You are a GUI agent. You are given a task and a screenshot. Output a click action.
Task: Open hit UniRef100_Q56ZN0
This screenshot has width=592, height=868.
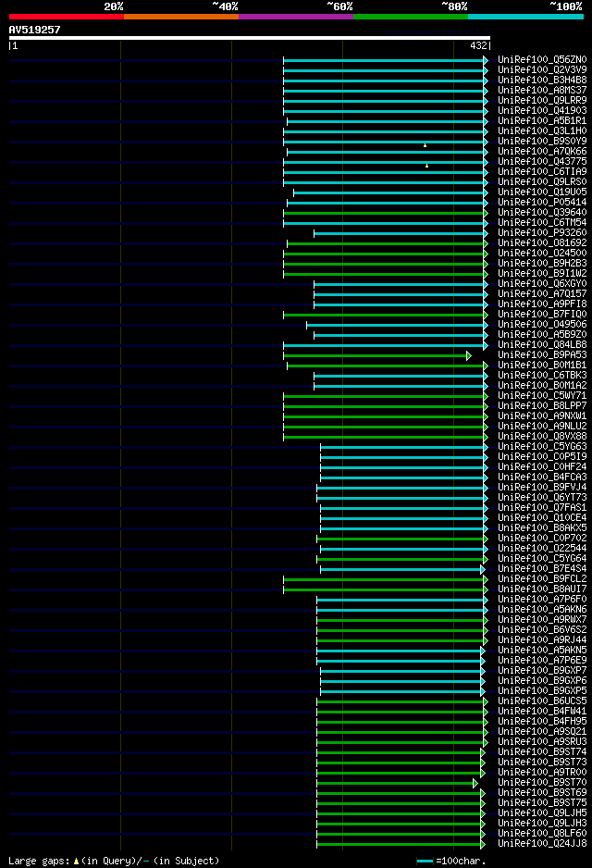542,60
